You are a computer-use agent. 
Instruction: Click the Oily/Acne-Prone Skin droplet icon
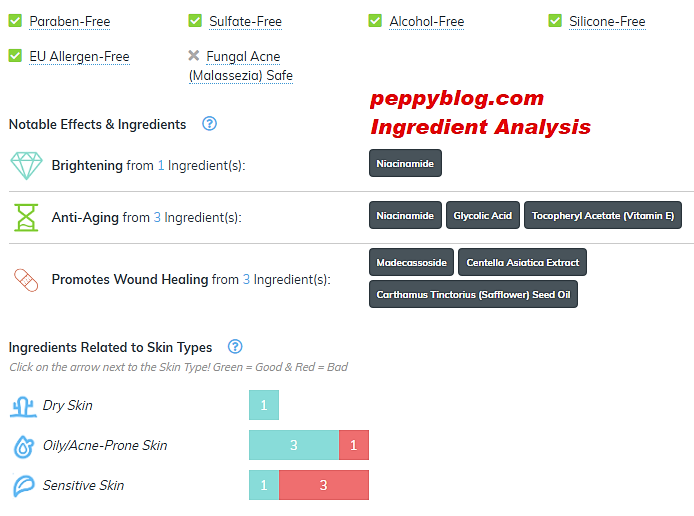click(x=23, y=446)
